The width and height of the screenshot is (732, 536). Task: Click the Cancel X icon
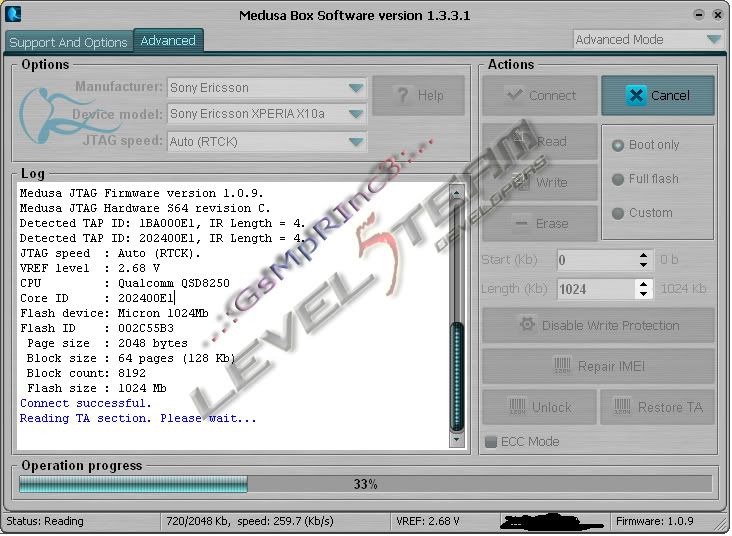636,95
